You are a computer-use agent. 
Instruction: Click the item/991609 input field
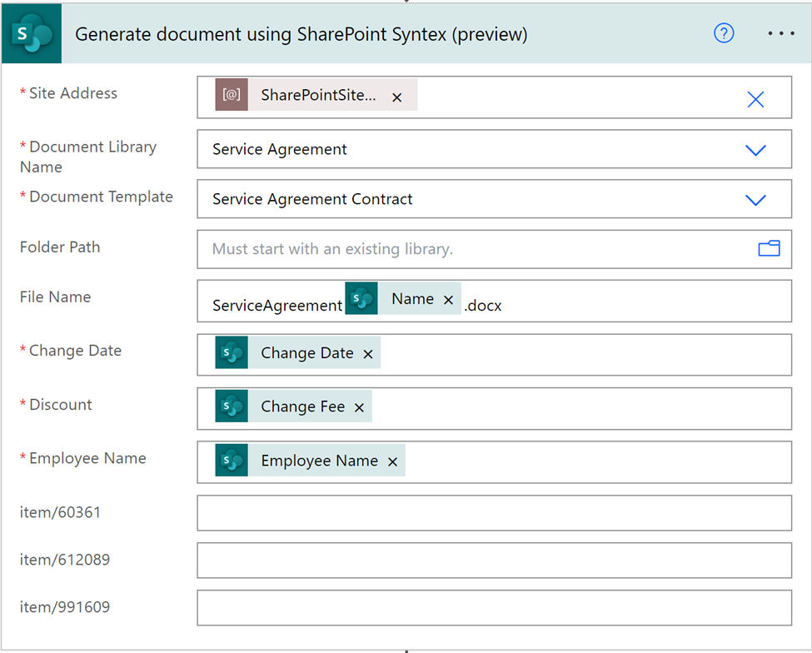pyautogui.click(x=494, y=608)
